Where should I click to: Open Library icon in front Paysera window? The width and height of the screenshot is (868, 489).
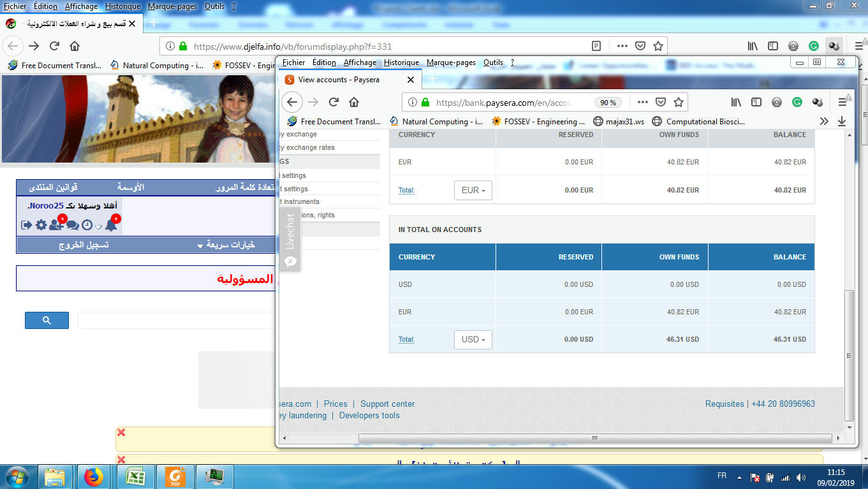click(736, 102)
